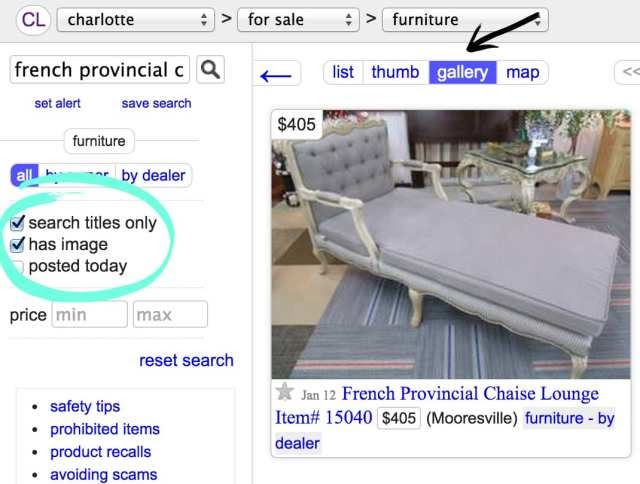Toggle search titles only checkbox
The image size is (640, 484).
pos(18,223)
